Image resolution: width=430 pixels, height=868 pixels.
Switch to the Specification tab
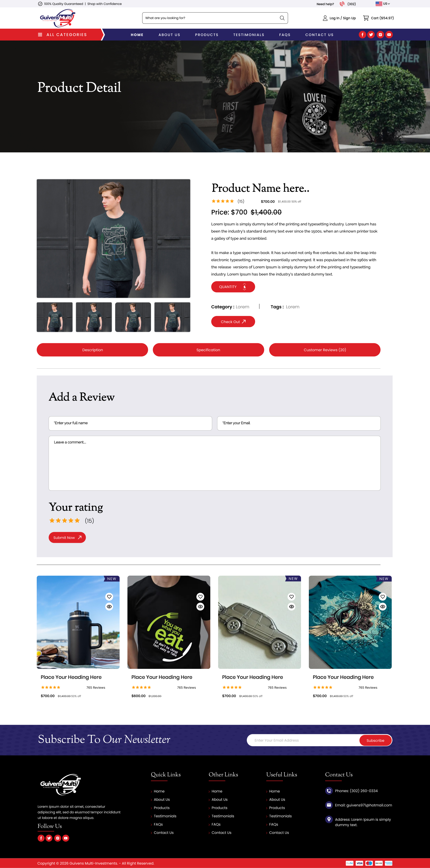[x=209, y=350]
